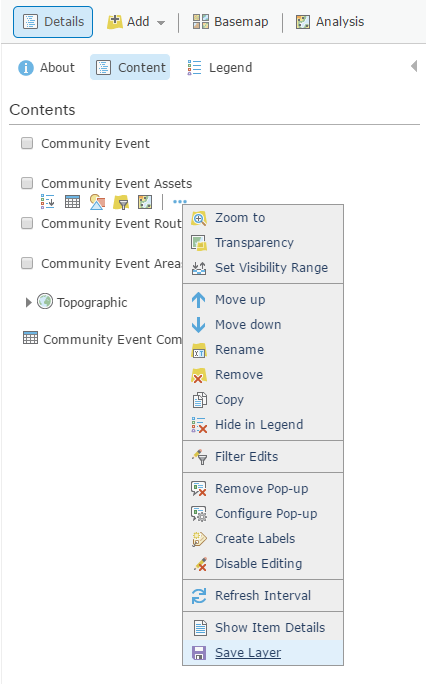Click the Show Legend icon under Community Event Assets
Viewport: 426px width, 684px height.
(x=48, y=202)
